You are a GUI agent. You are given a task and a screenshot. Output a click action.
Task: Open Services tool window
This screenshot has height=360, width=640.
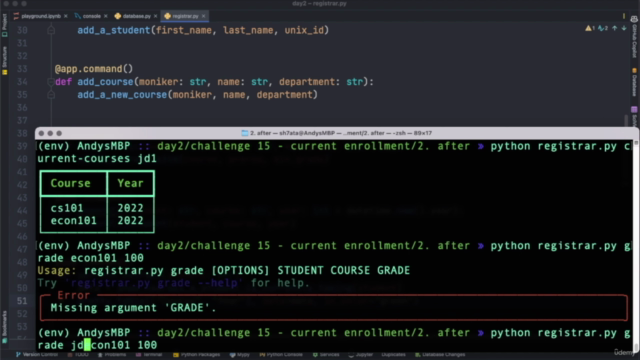coord(326,355)
